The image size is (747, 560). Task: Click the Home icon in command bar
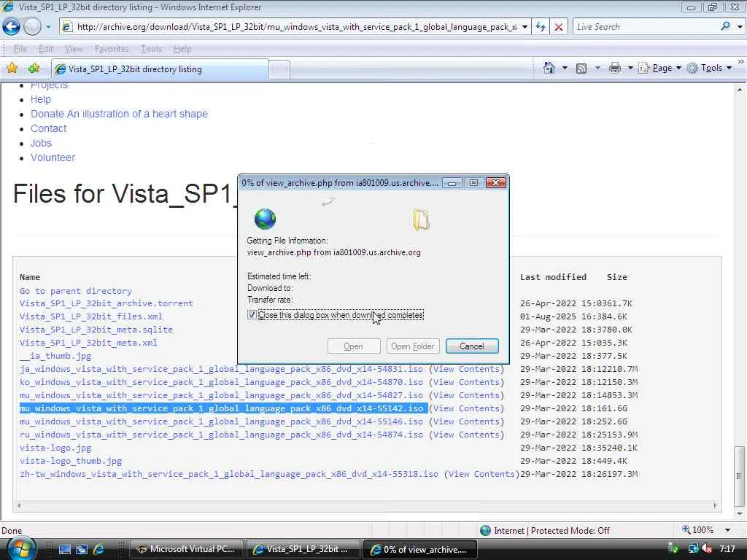tap(549, 68)
